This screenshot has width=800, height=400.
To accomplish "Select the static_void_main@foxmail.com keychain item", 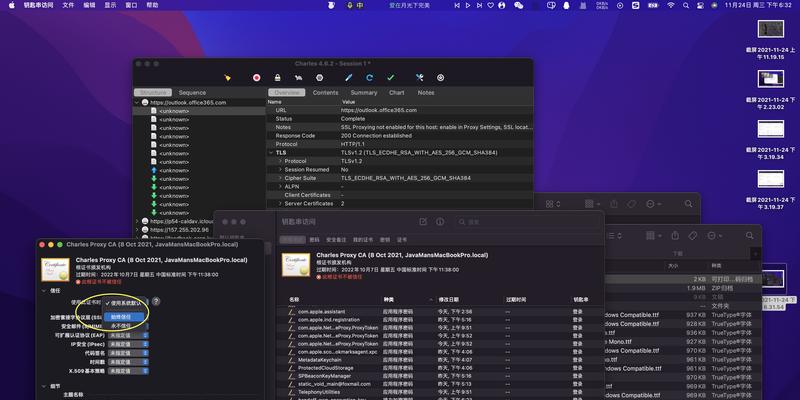I will [x=440, y=384].
